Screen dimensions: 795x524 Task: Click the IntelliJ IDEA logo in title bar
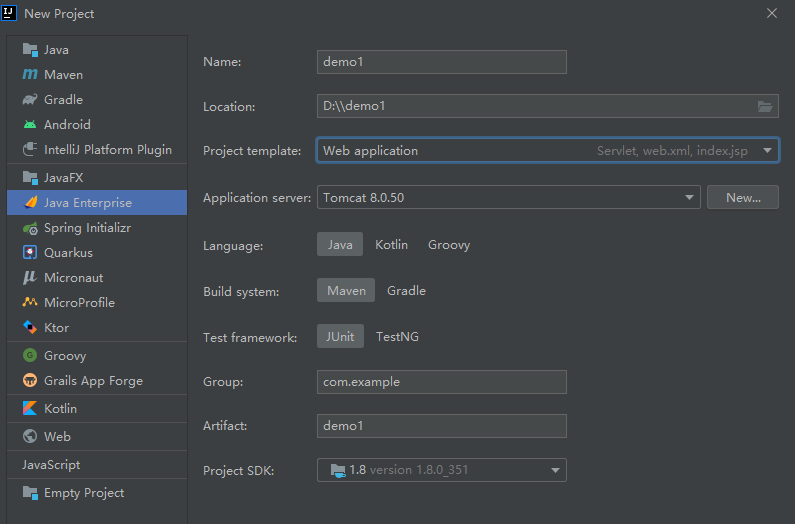[9, 13]
